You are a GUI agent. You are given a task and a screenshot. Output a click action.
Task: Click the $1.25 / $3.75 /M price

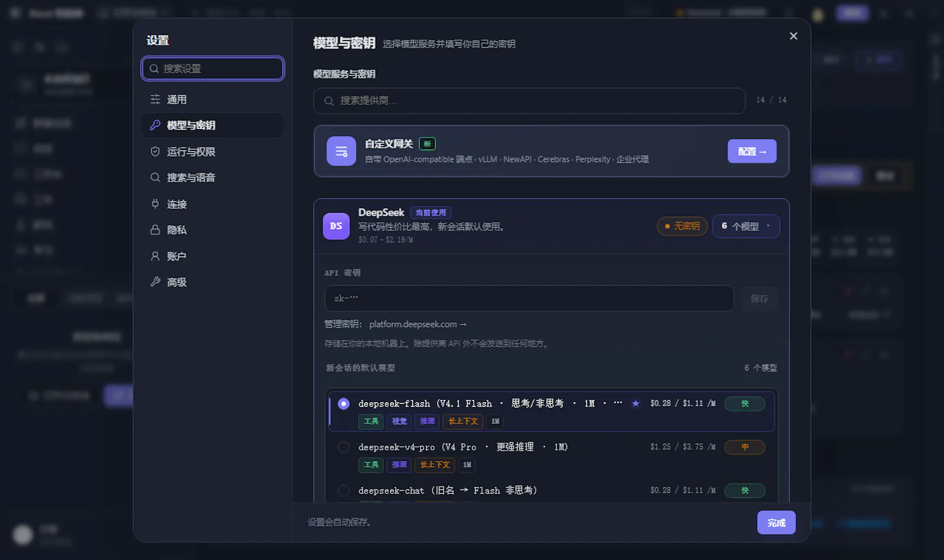[683, 447]
